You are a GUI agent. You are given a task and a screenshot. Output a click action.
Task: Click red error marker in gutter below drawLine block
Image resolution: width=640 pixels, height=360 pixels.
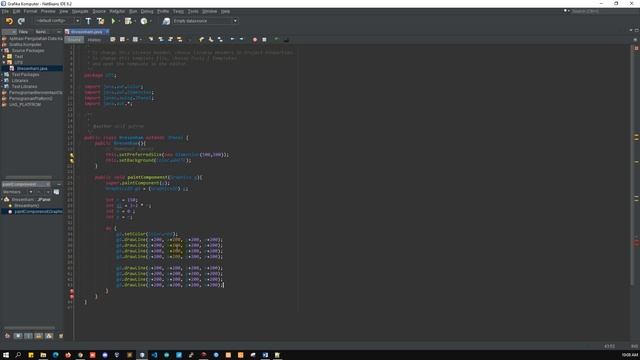coord(72,291)
